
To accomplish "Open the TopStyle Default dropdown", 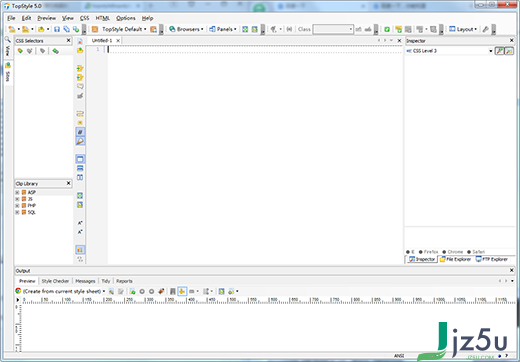I will (x=124, y=29).
